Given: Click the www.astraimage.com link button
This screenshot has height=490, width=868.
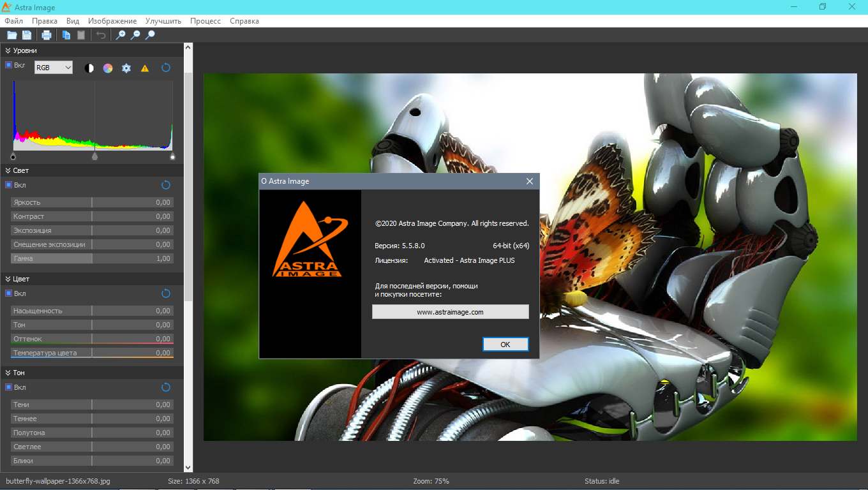Looking at the screenshot, I should tap(450, 312).
